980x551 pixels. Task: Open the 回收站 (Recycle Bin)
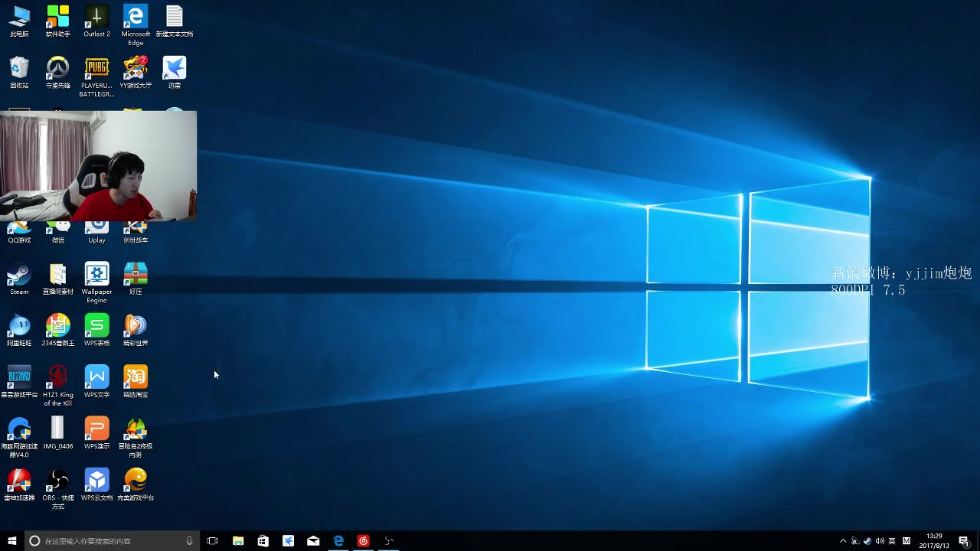pos(19,73)
